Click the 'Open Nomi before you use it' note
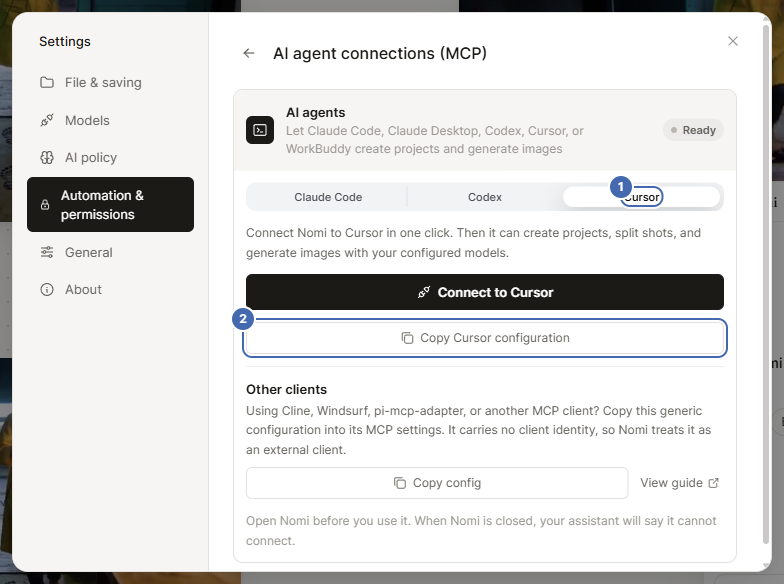 pos(481,530)
